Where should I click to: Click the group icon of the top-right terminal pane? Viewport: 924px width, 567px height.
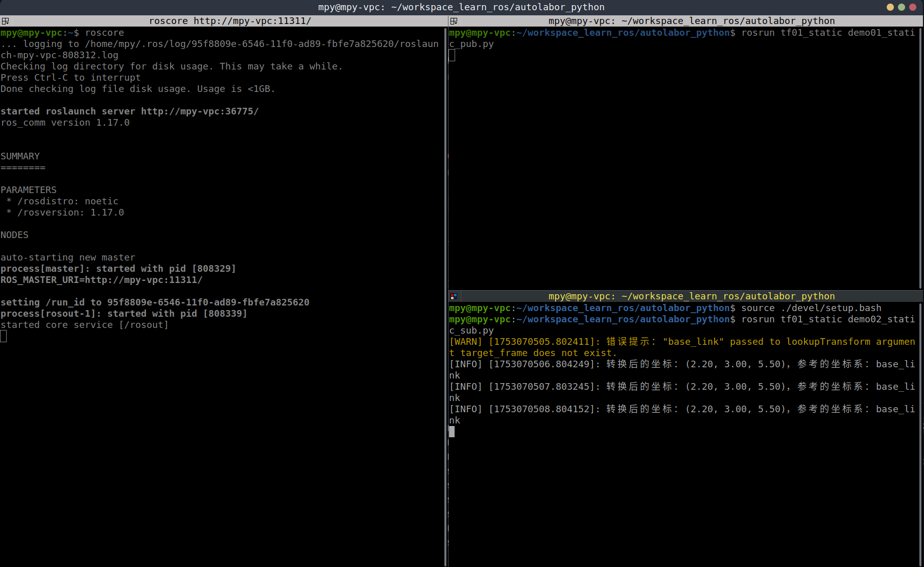coord(454,21)
